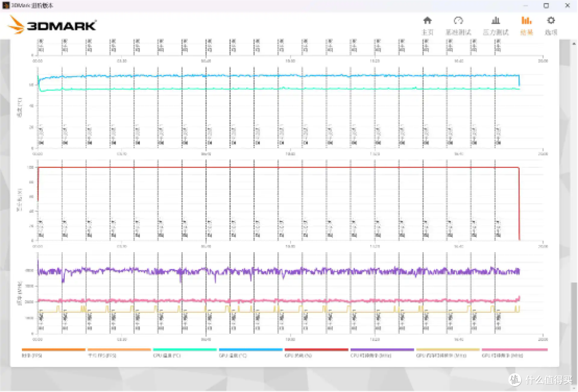Open the 压力测试 stress tests section
578x392 pixels.
click(496, 26)
